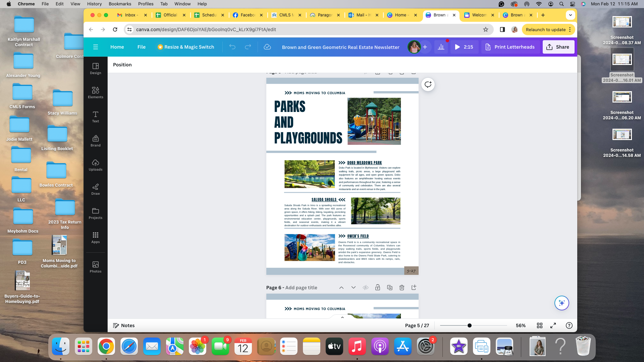Open the Apps panel

point(96,238)
